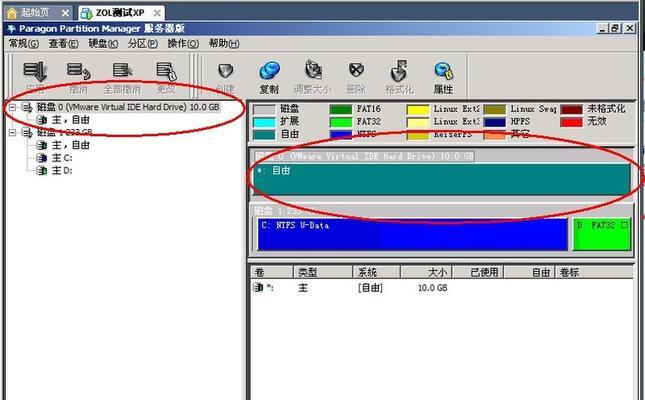Sort by the 大小 column header

[x=427, y=272]
